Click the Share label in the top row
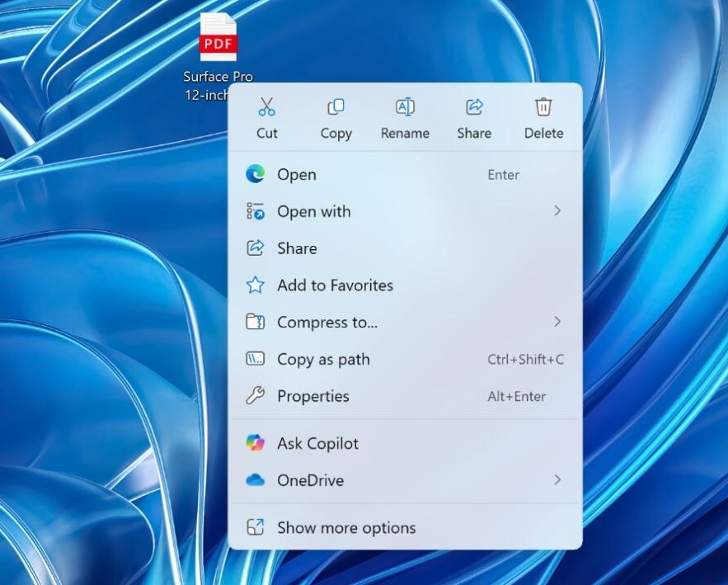This screenshot has width=728, height=585. point(474,133)
